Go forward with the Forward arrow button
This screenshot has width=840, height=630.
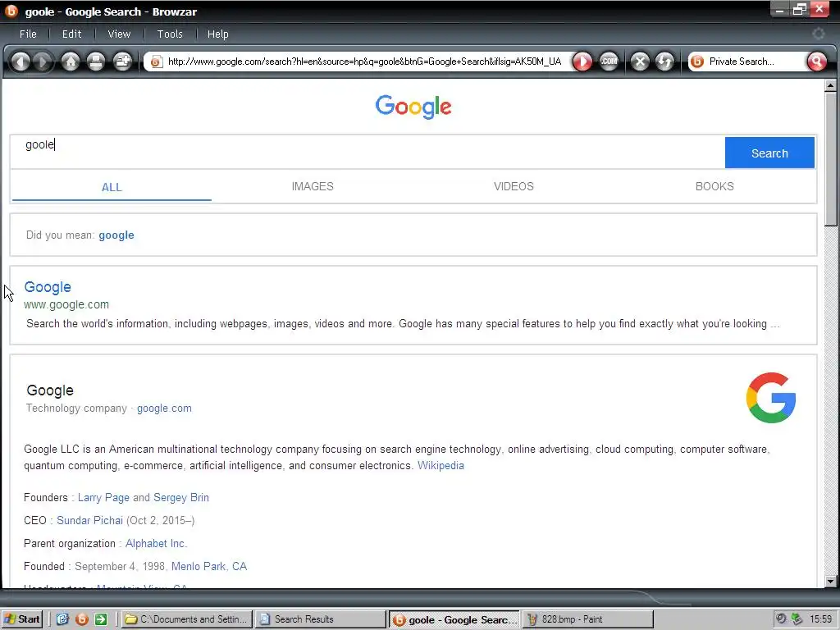click(43, 62)
